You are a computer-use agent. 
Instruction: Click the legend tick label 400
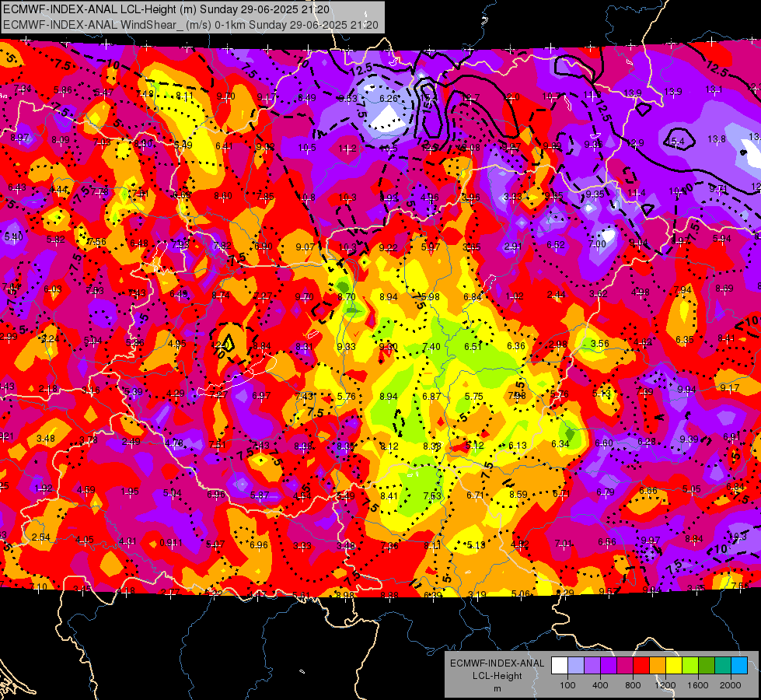click(x=600, y=685)
